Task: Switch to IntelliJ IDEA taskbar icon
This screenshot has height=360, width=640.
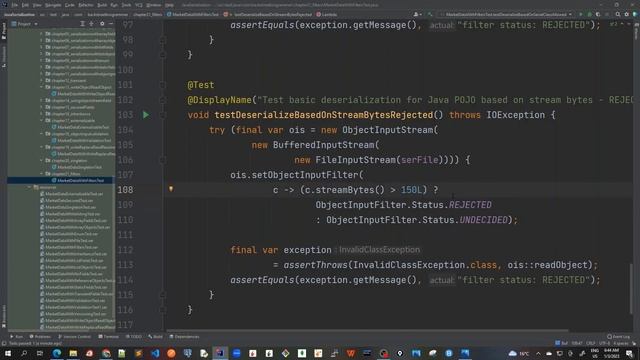Action: click(x=220, y=353)
